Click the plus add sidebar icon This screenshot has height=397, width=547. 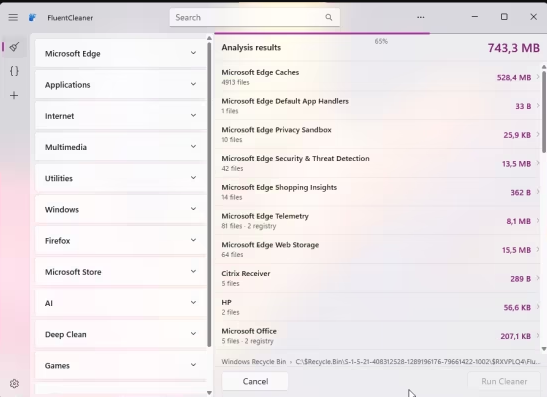coord(14,95)
